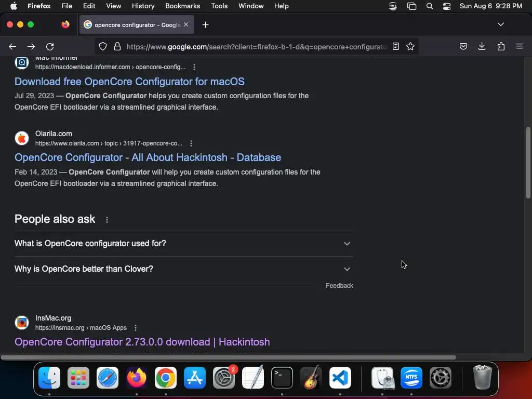Open the tracking protection shield icon
532x399 pixels.
coord(103,46)
